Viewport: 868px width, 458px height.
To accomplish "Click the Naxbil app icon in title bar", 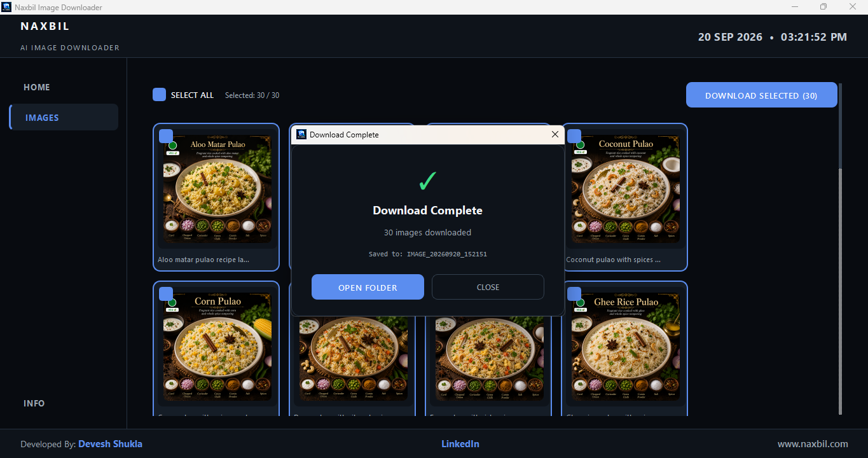I will (x=7, y=7).
